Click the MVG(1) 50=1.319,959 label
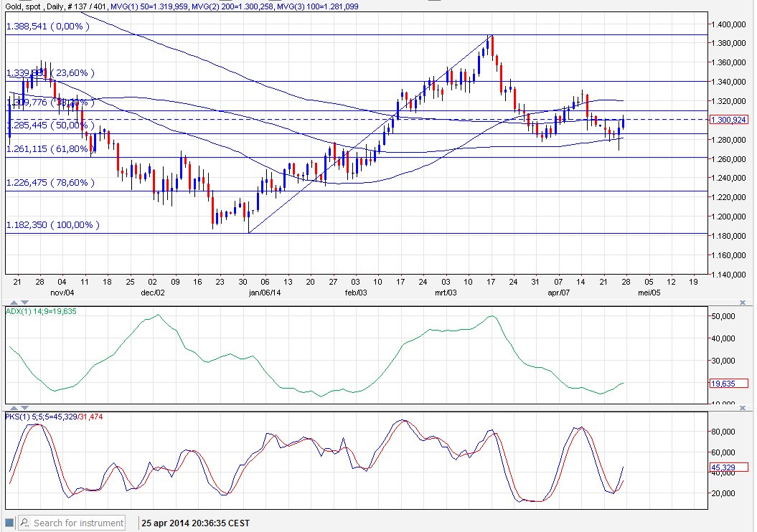Screen dimensions: 757x532 click(x=149, y=6)
